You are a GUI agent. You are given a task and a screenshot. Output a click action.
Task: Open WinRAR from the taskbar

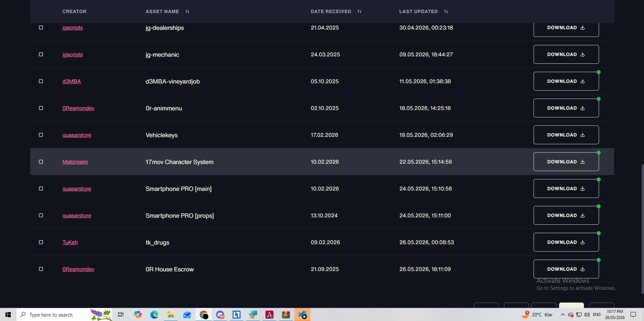coord(286,315)
